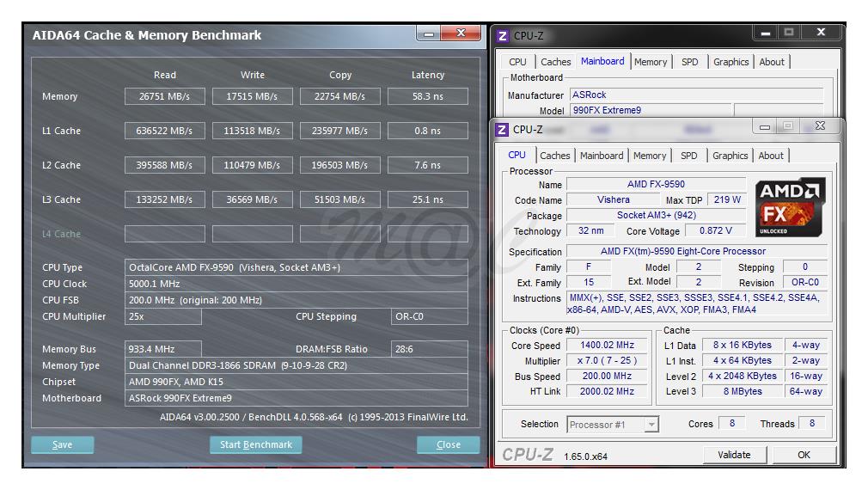Open the Mainboard tab in front CPU-Z
This screenshot has height=490, width=868.
pos(602,156)
